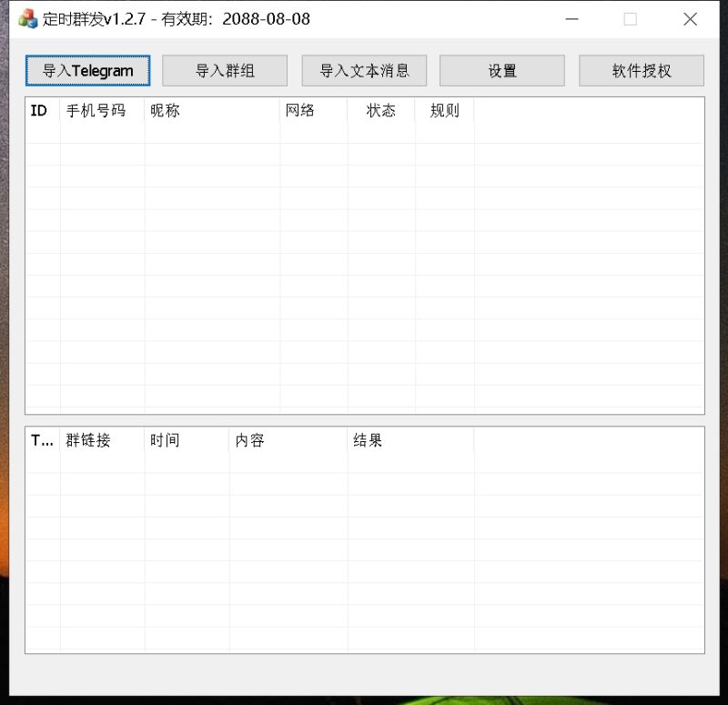Click the 昵称 column header
This screenshot has width=728, height=705.
[x=164, y=111]
